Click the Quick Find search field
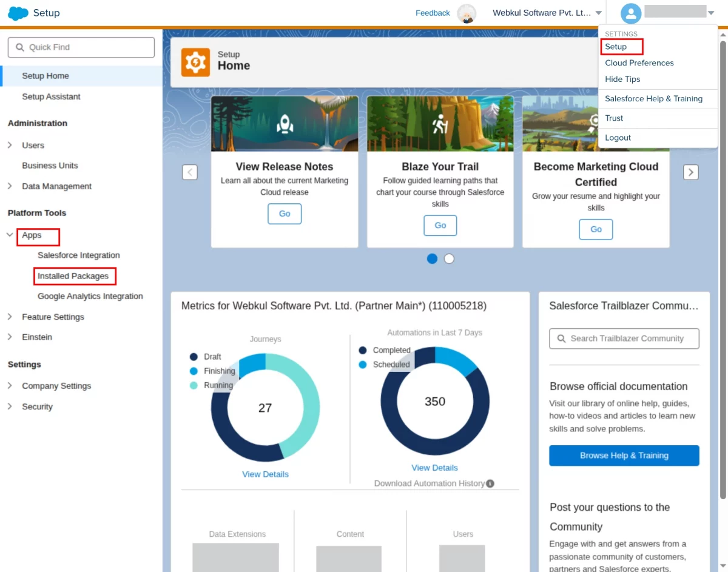This screenshot has height=572, width=728. pos(81,47)
